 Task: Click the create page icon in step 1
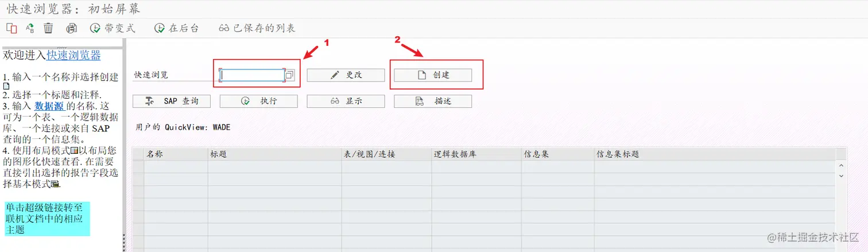click(6, 86)
